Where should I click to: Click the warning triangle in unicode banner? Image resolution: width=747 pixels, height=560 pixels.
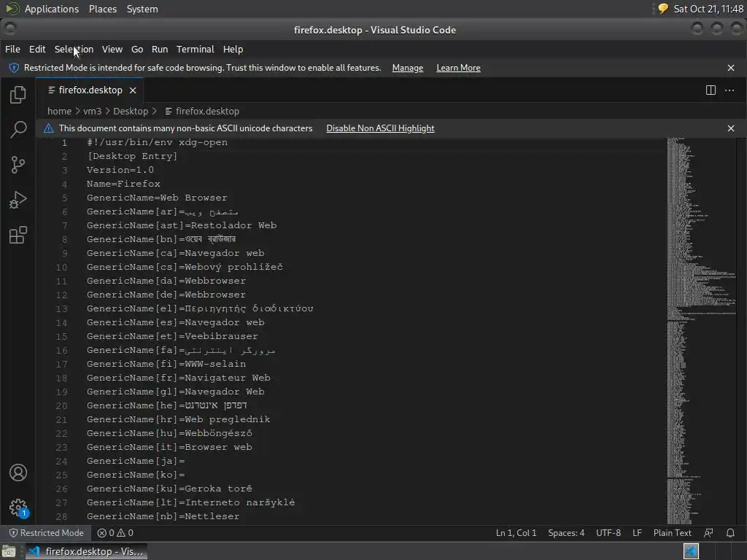(x=49, y=128)
